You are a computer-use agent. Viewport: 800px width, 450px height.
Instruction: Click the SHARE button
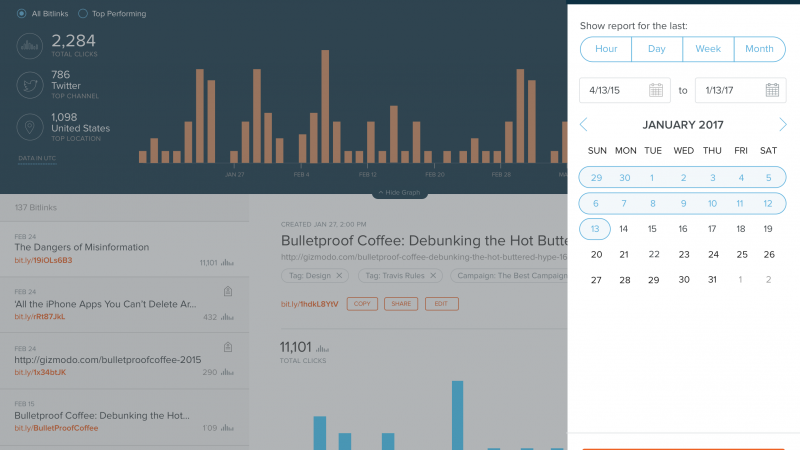[x=401, y=304]
